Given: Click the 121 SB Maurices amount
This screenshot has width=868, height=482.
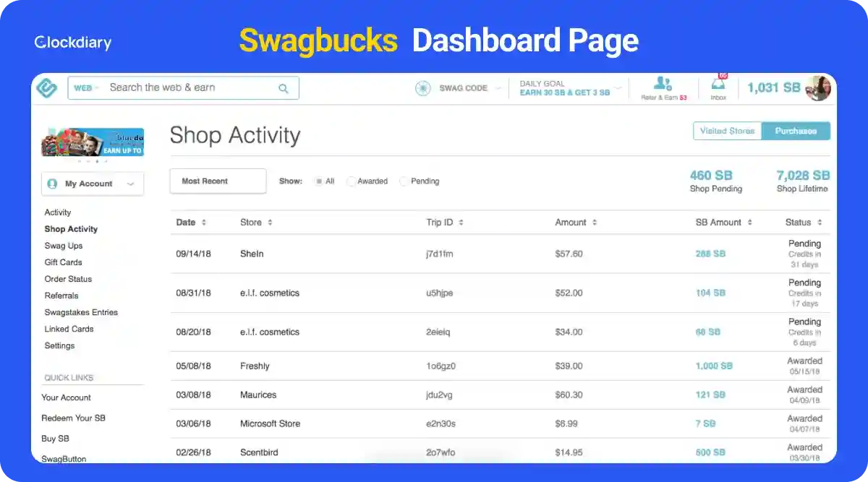Looking at the screenshot, I should pyautogui.click(x=710, y=395).
